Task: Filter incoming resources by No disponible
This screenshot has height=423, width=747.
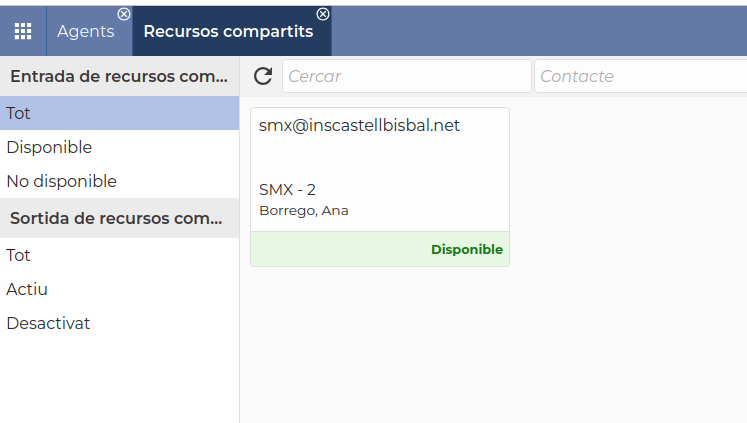Action: (62, 181)
